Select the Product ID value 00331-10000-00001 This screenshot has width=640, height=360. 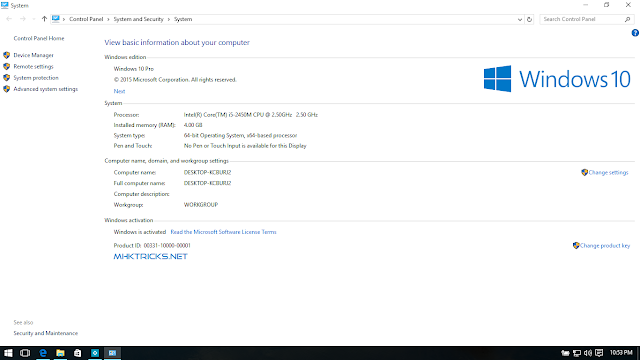pyautogui.click(x=167, y=245)
